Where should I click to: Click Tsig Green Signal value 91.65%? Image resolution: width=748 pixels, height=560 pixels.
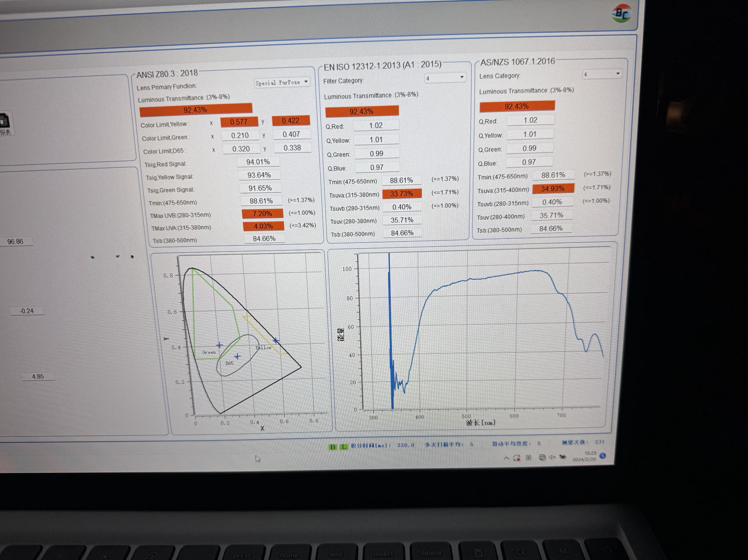pos(260,188)
